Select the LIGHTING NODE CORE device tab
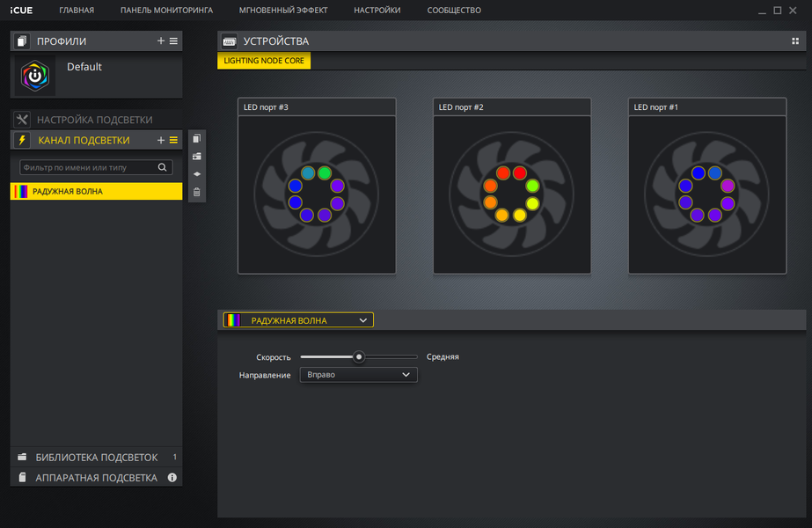The height and width of the screenshot is (528, 812). [264, 61]
